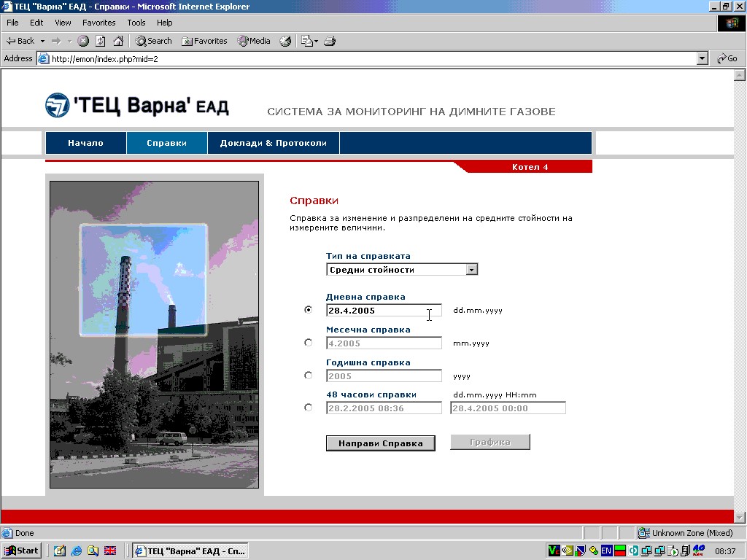747x560 pixels.
Task: Open the Tools menu
Action: pyautogui.click(x=136, y=23)
